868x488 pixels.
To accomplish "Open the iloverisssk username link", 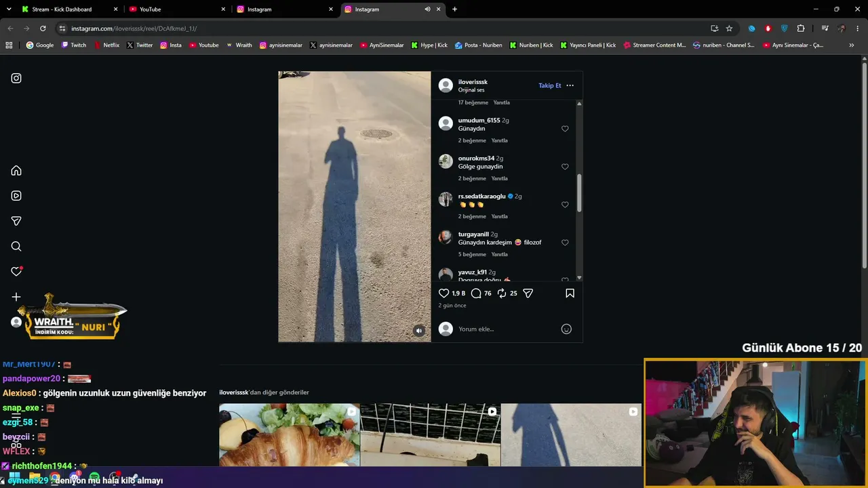I will coord(473,82).
